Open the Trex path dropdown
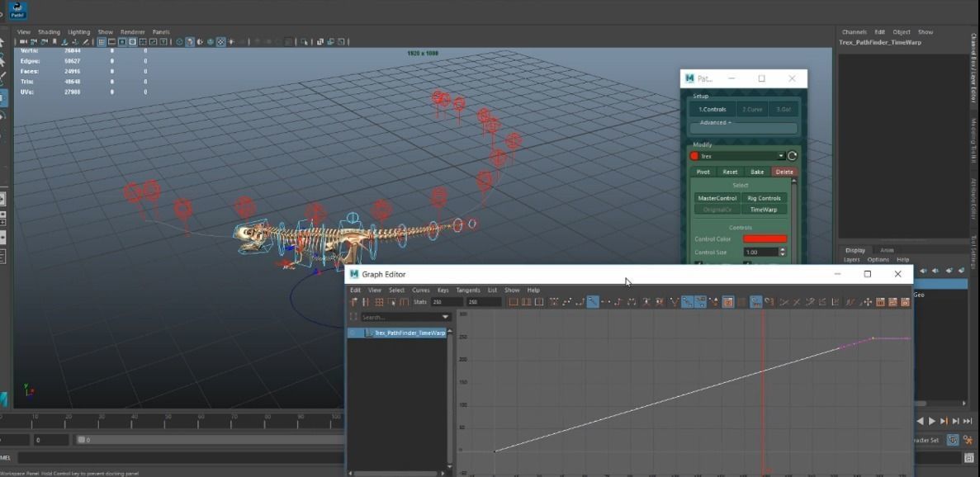Screen dimensions: 980x477 pos(742,156)
